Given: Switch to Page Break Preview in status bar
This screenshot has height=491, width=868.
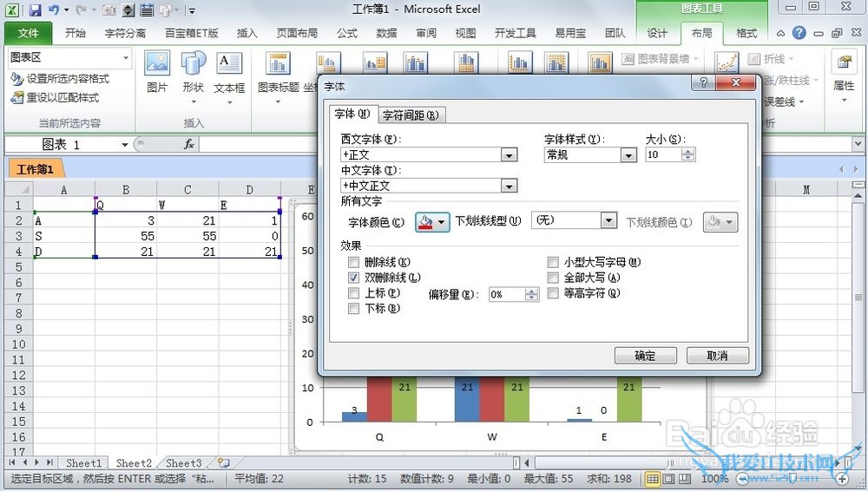Looking at the screenshot, I should 685,479.
